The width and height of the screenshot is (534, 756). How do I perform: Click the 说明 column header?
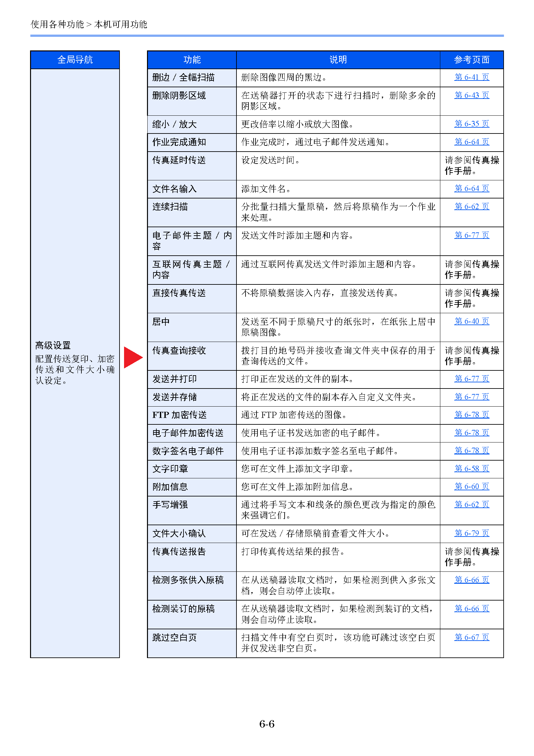(338, 59)
